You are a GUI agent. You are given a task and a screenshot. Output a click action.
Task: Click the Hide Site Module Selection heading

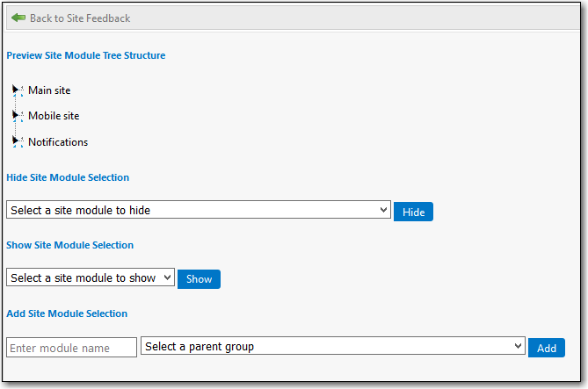68,177
